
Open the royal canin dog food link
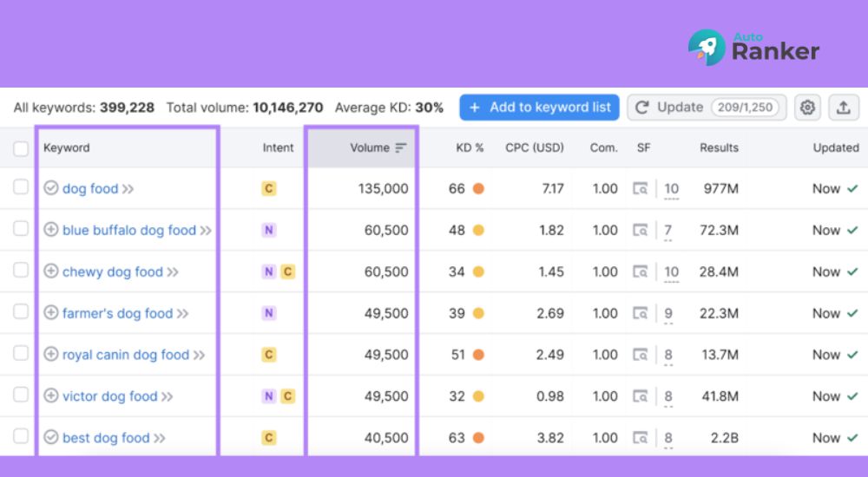(126, 355)
